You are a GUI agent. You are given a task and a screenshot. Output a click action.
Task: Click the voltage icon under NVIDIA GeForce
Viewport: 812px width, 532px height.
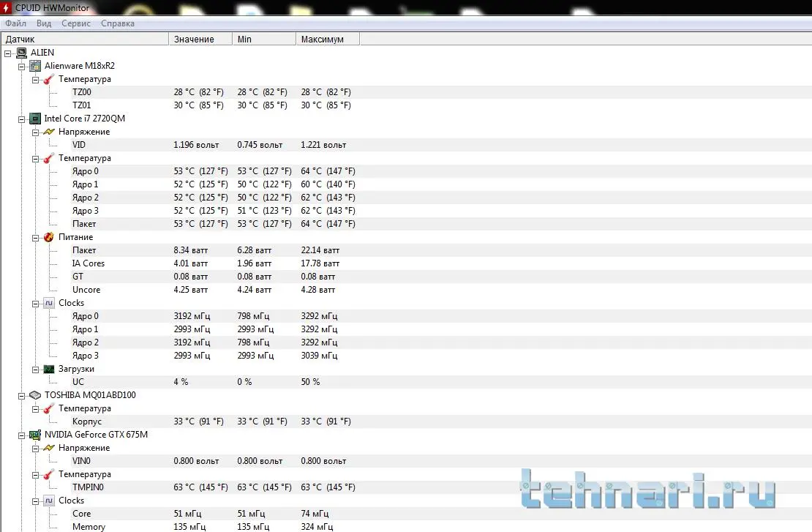pos(49,448)
